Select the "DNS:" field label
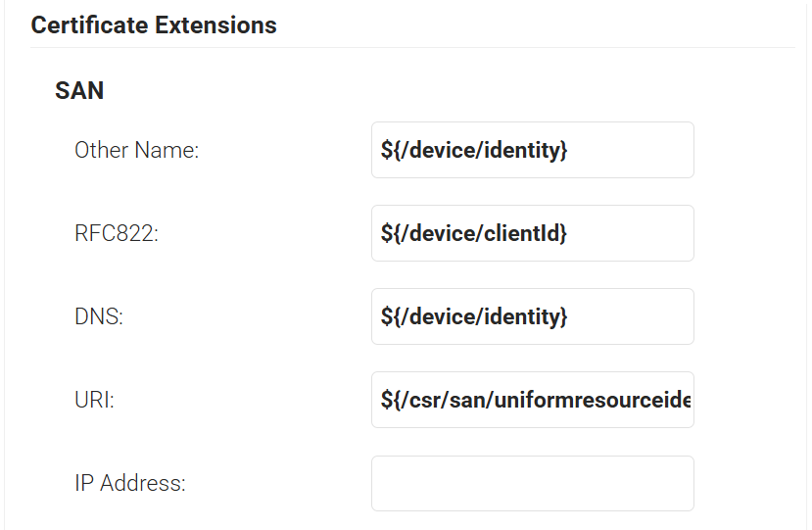This screenshot has height=530, width=812. point(99,317)
